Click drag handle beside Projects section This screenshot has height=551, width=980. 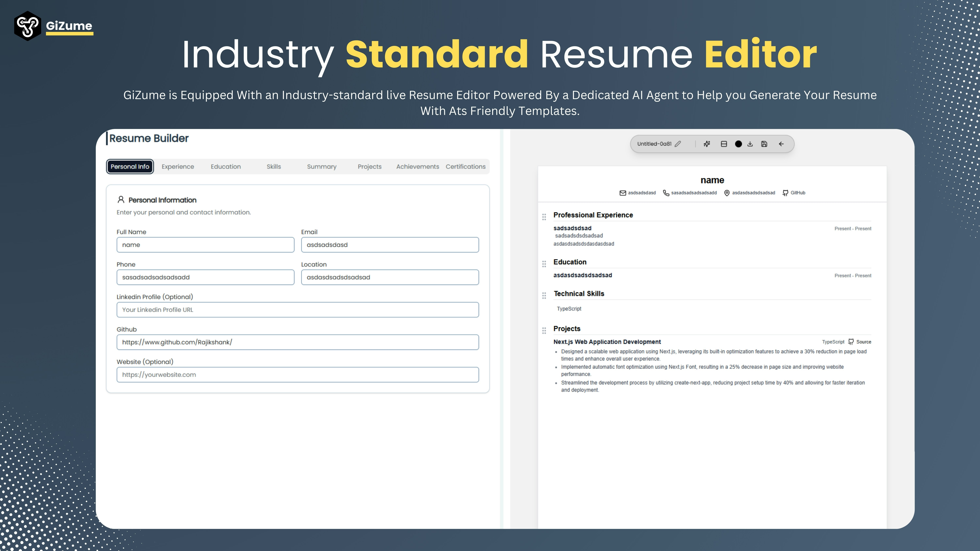pos(544,330)
